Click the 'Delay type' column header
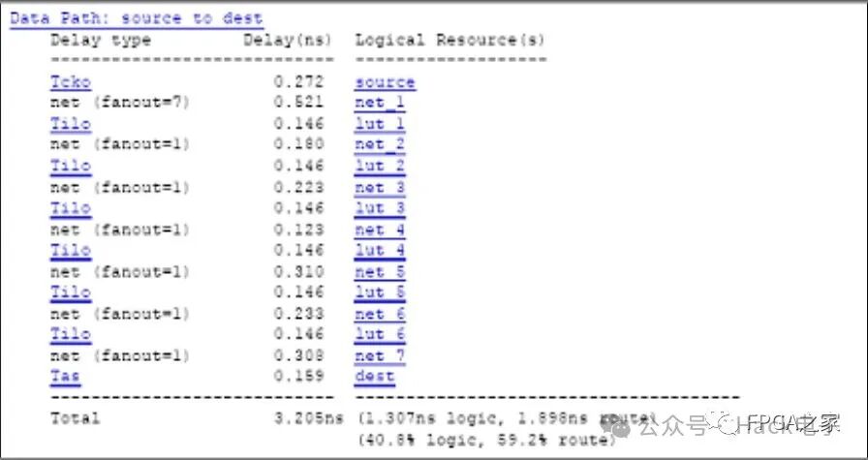This screenshot has height=460, width=868. pyautogui.click(x=100, y=41)
